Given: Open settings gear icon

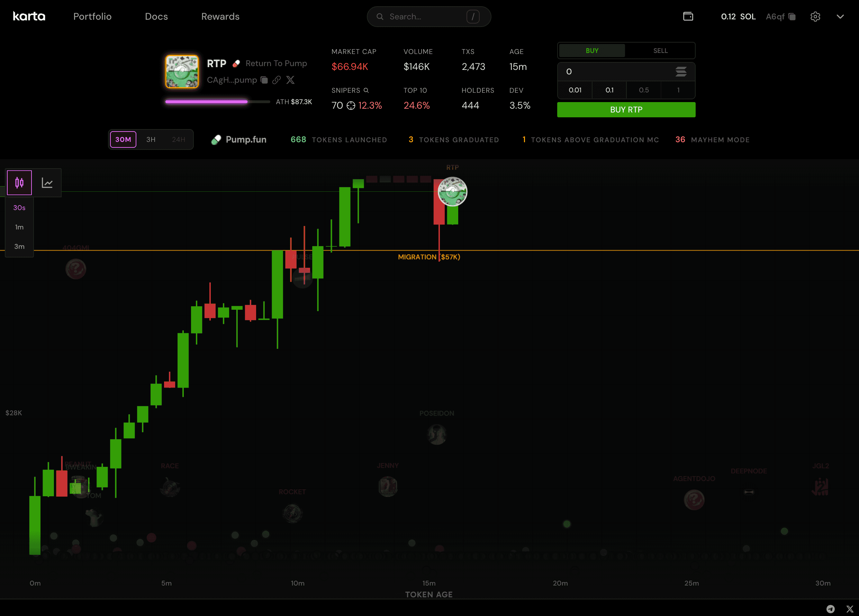Looking at the screenshot, I should [815, 17].
